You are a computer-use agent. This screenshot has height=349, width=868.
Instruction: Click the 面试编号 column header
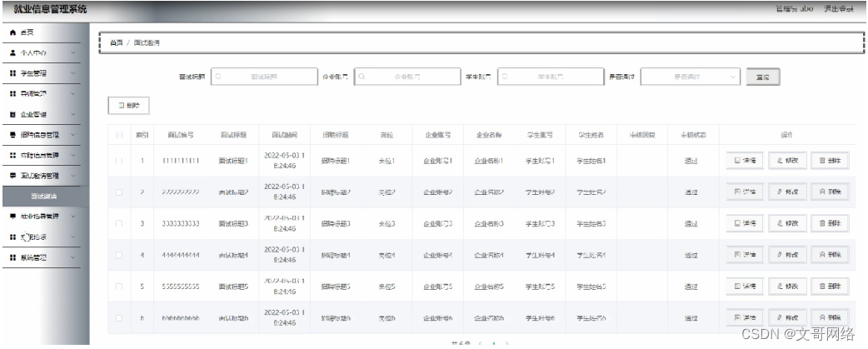[181, 134]
